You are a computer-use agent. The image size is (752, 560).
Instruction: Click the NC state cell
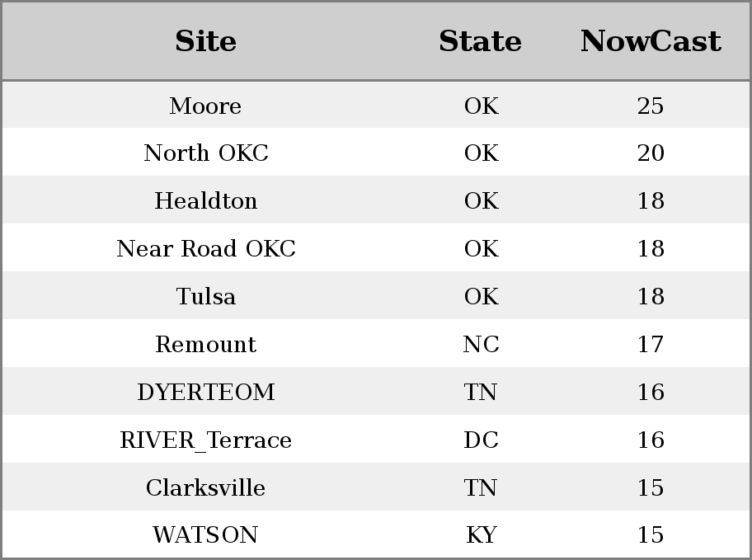point(481,344)
